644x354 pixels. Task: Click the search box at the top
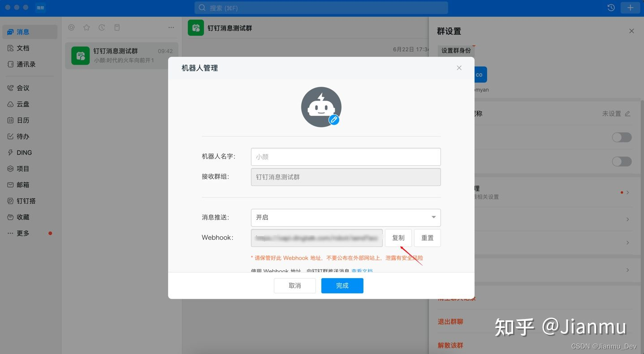click(x=321, y=8)
